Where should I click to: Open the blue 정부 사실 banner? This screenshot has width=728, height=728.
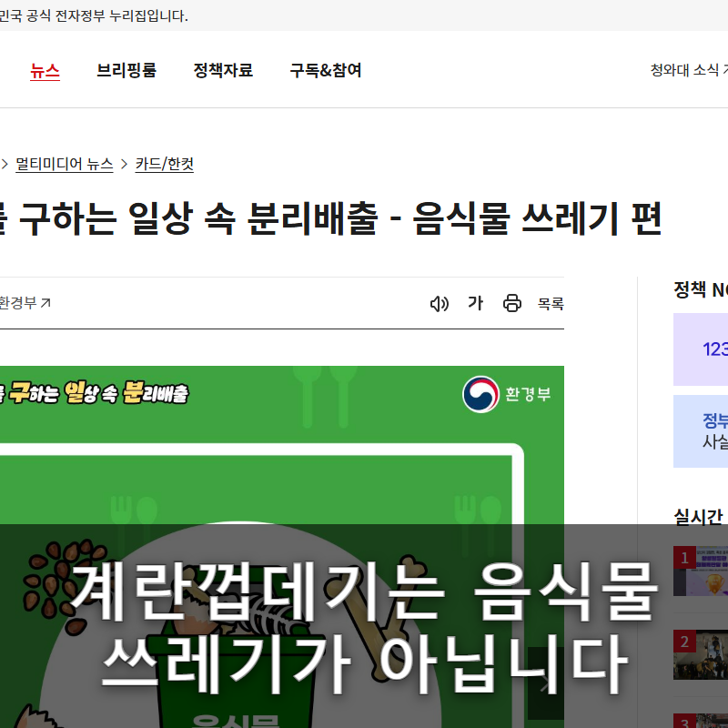[701, 431]
